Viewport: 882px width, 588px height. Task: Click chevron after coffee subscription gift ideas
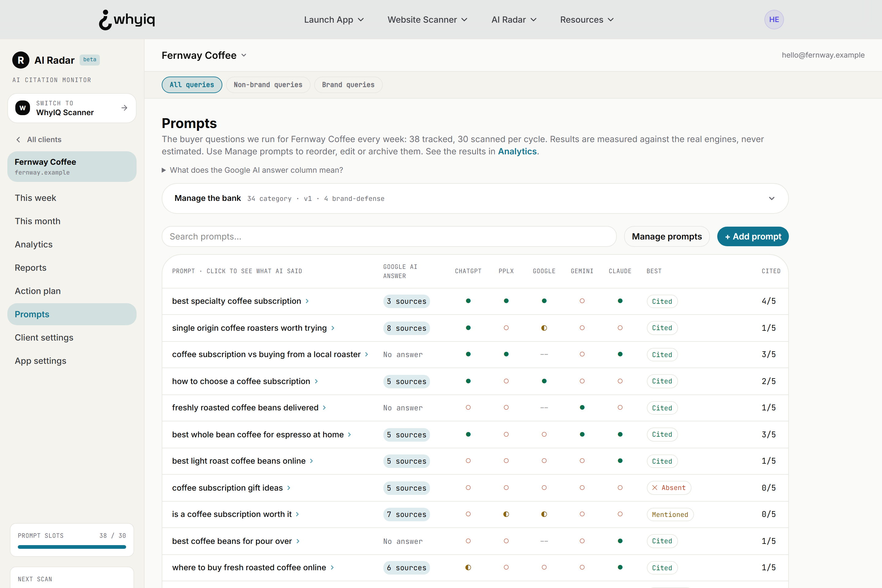pos(289,488)
